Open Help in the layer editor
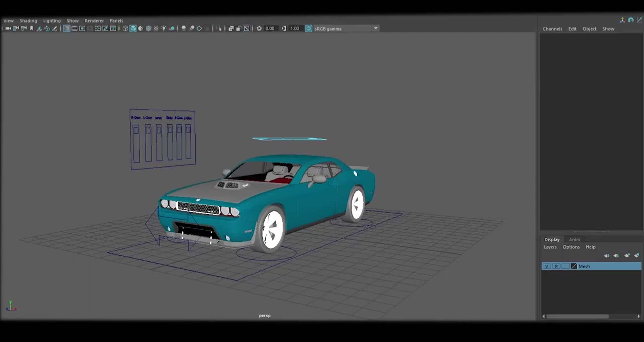The height and width of the screenshot is (342, 644). (590, 247)
